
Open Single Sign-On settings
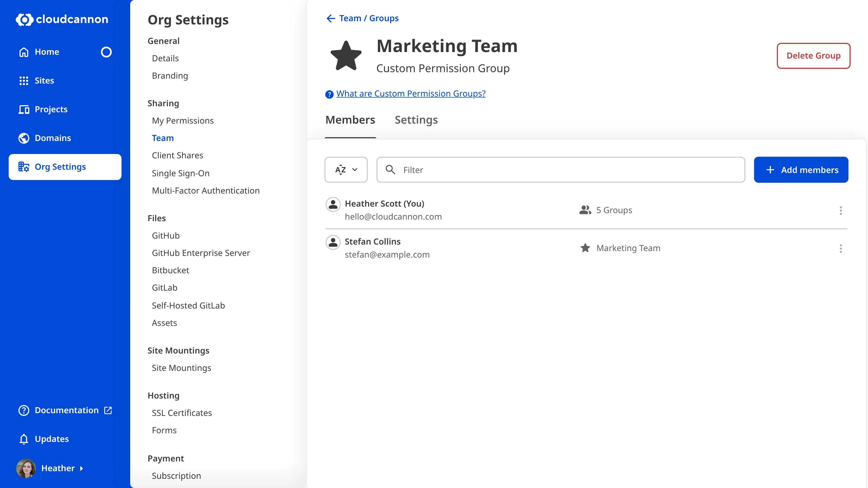click(x=181, y=173)
